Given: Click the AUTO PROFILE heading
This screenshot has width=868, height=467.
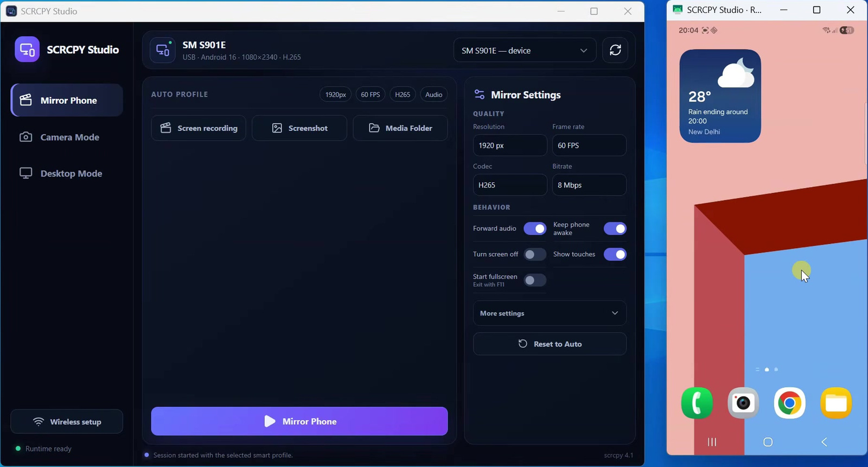Looking at the screenshot, I should click(x=180, y=94).
